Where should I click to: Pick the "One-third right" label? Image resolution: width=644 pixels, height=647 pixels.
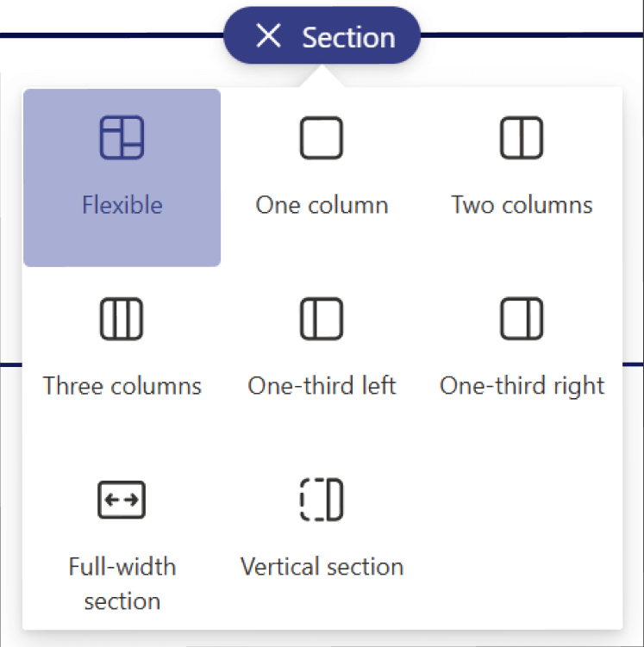tap(522, 385)
